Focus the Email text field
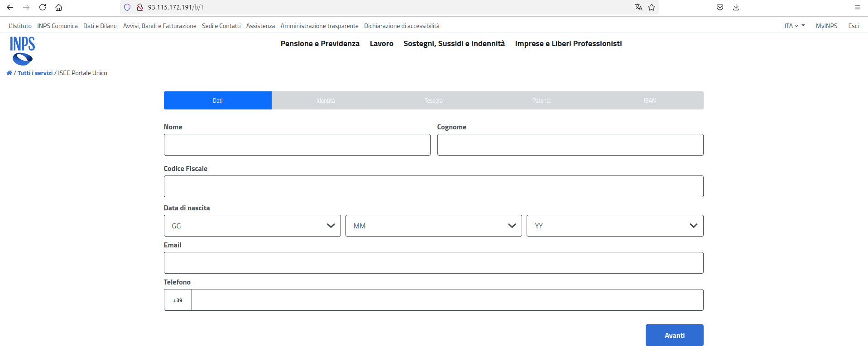 coord(433,263)
